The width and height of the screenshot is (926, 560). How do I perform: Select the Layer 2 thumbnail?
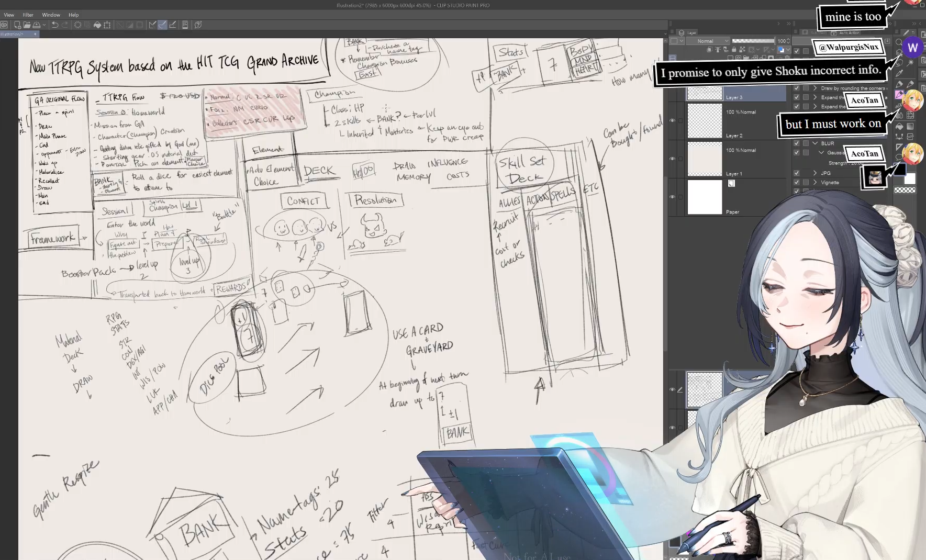[705, 121]
